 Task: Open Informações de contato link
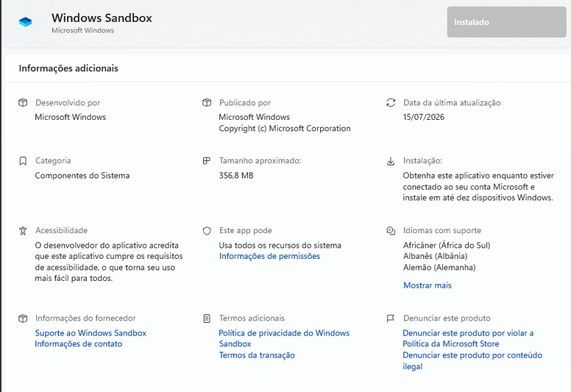click(x=78, y=344)
